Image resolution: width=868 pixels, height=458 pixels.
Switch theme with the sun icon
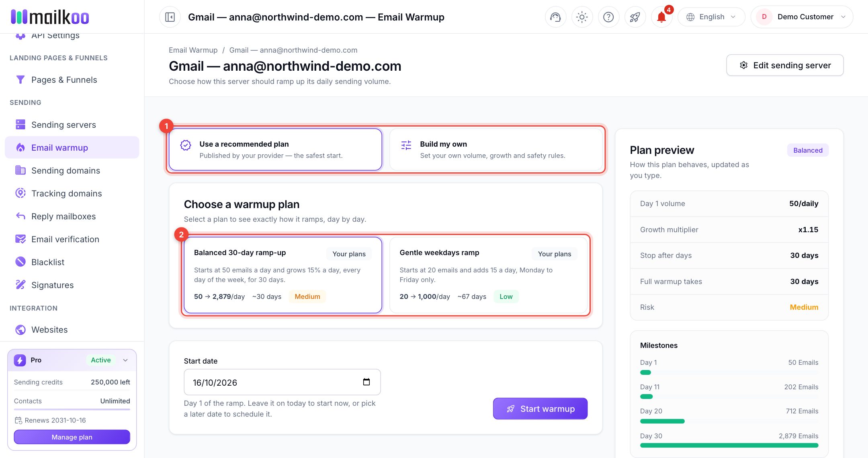(582, 17)
